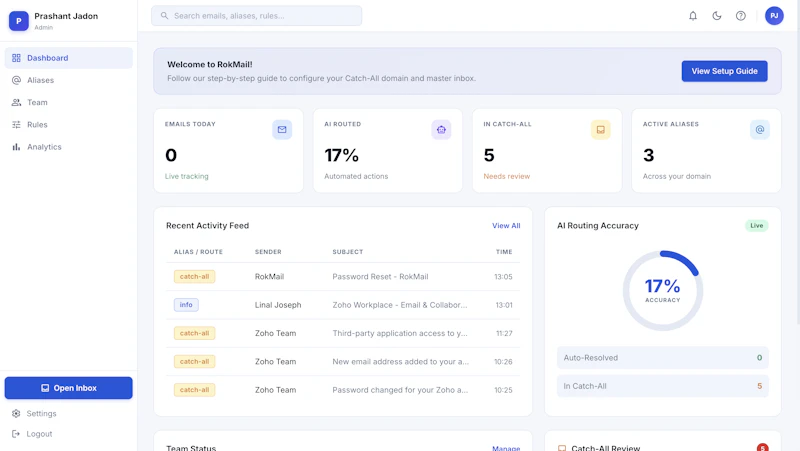Click the catch-all tag on the 10:25 row
Screen dimensions: 800x451
(x=194, y=390)
